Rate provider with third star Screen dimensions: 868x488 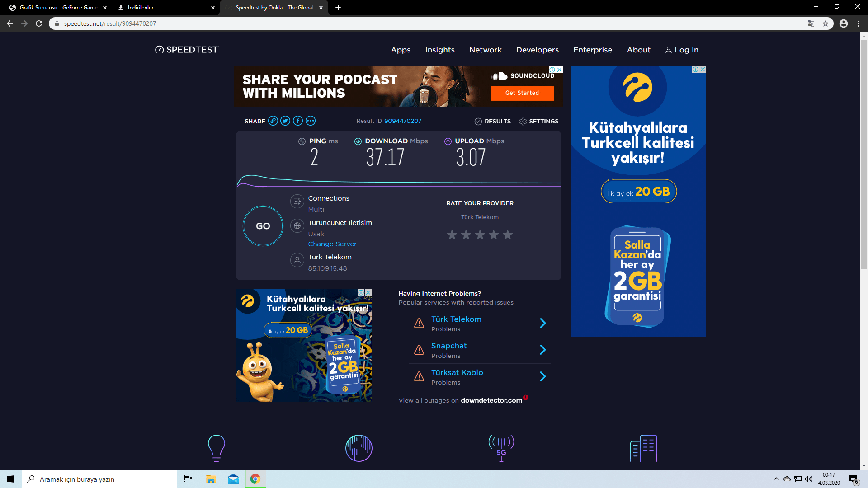point(480,235)
